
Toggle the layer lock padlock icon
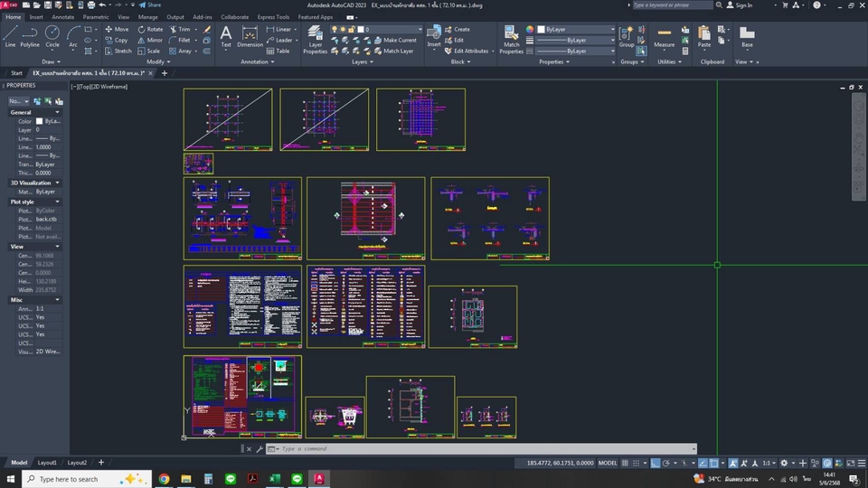click(351, 29)
